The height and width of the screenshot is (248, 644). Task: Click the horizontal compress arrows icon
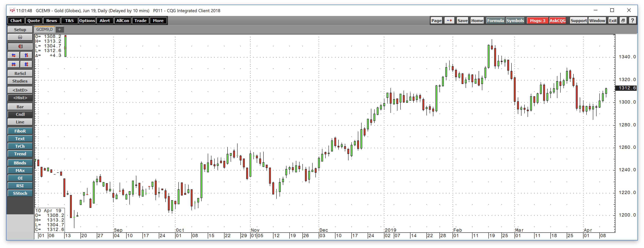(13, 64)
